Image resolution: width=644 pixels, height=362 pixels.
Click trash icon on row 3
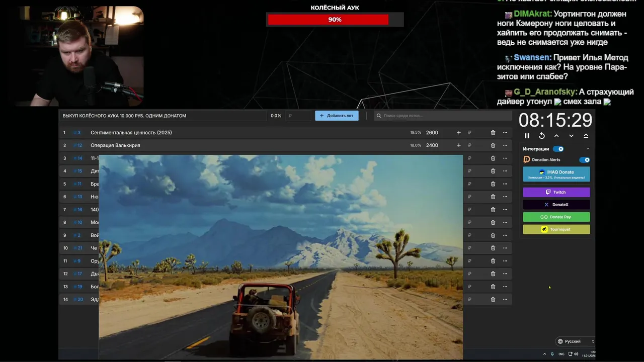point(493,158)
